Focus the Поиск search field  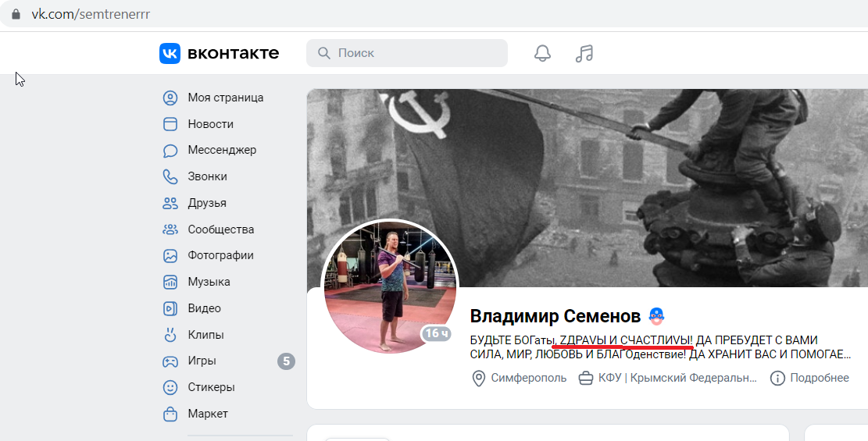(407, 53)
